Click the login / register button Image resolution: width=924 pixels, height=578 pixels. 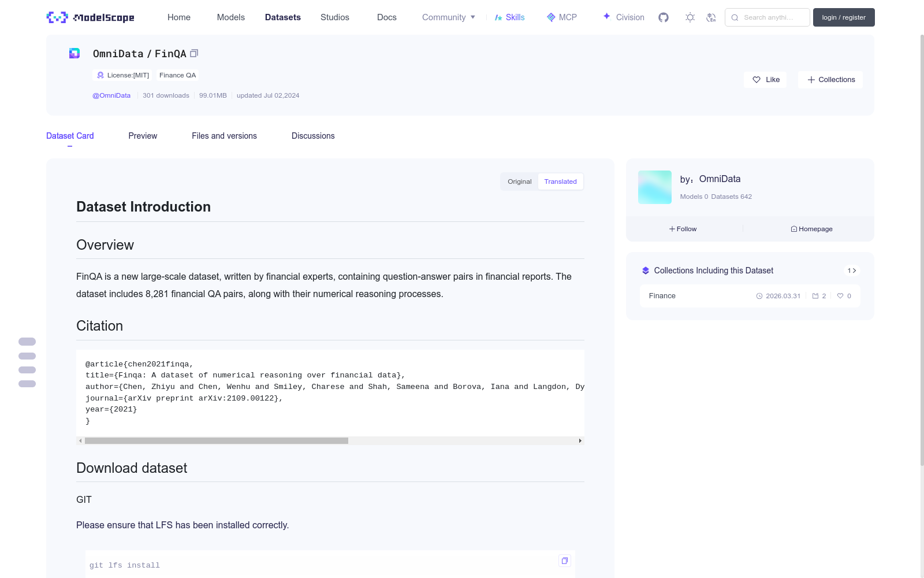(x=844, y=17)
